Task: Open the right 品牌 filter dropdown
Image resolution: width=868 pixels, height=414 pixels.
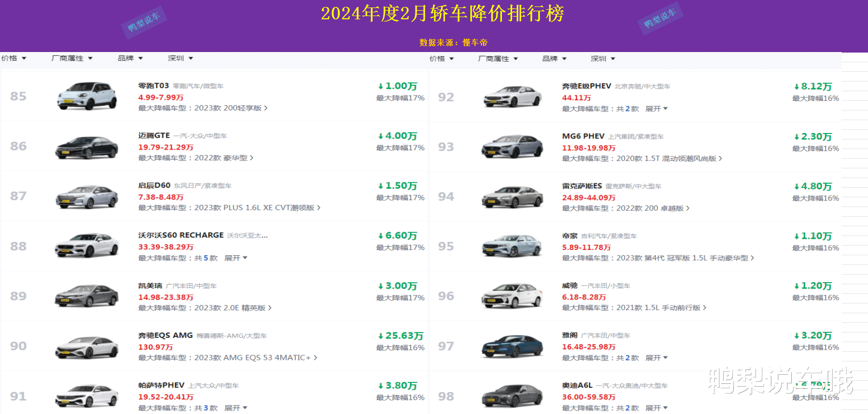Action: coord(554,59)
